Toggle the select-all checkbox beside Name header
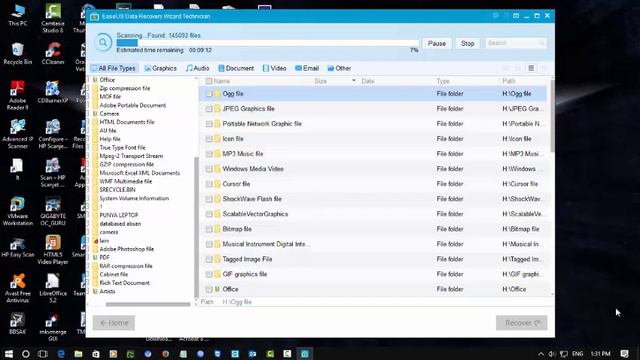The width and height of the screenshot is (640, 360). click(x=209, y=81)
